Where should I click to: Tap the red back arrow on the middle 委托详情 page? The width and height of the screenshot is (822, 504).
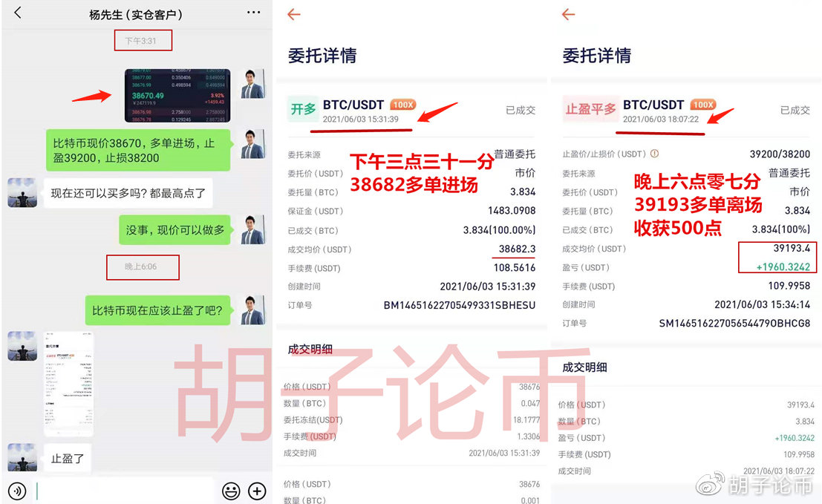pos(293,13)
